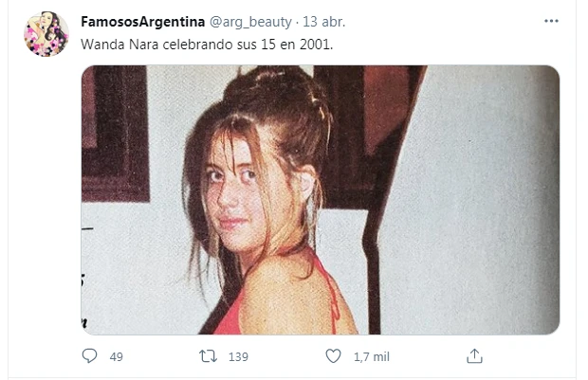Like the tweet with the heart icon

point(333,356)
